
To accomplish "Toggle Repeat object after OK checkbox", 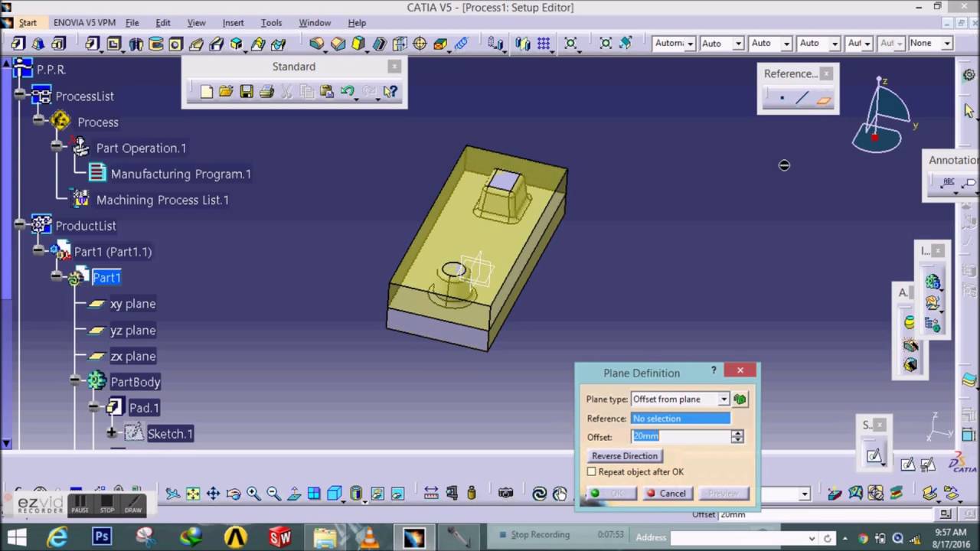I will [x=591, y=472].
